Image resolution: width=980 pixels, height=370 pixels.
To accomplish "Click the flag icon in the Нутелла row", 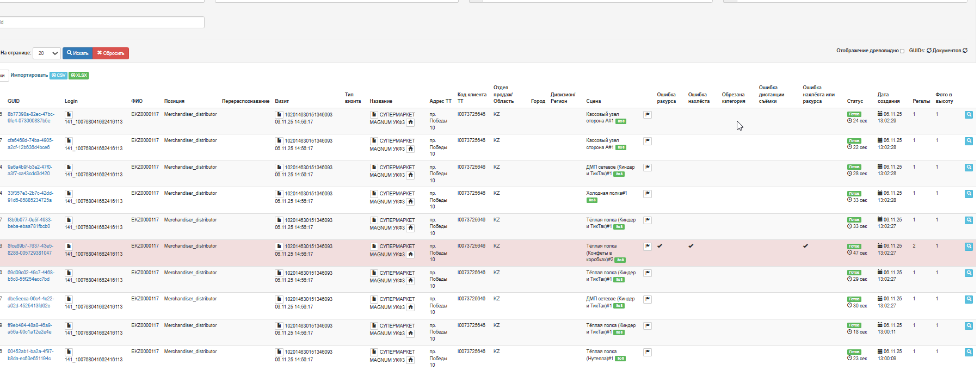I will tap(648, 352).
